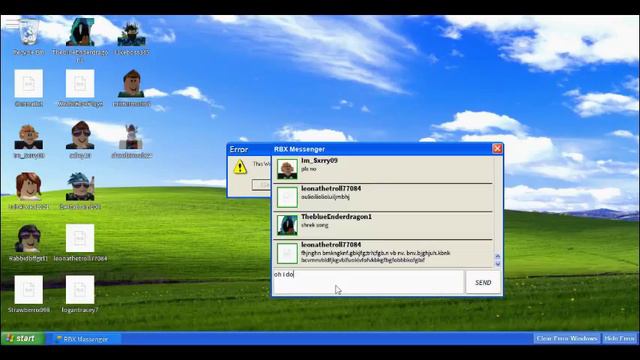Click the message text "pls no"
Screen dimensions: 640x360
click(309, 169)
